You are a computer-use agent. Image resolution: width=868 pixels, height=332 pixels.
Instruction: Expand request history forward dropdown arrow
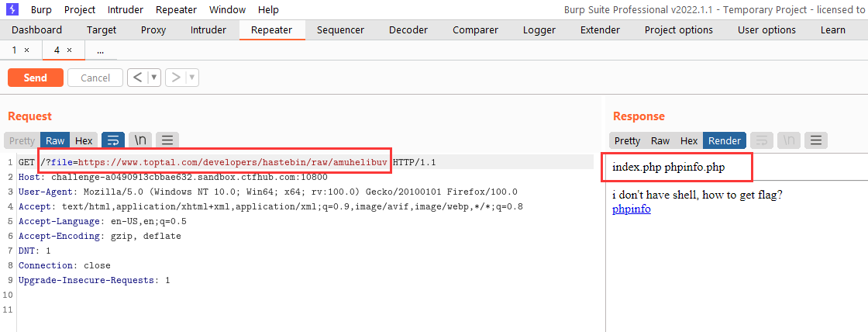pyautogui.click(x=192, y=78)
